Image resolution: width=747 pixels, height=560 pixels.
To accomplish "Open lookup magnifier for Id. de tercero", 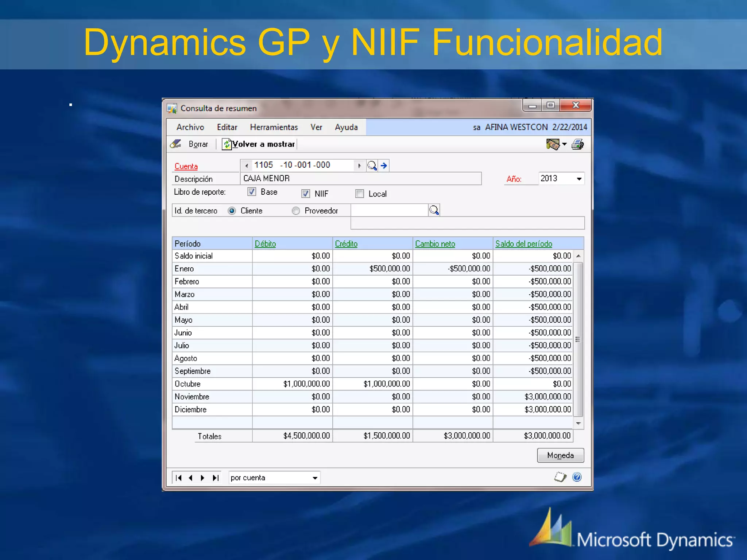I will click(434, 210).
